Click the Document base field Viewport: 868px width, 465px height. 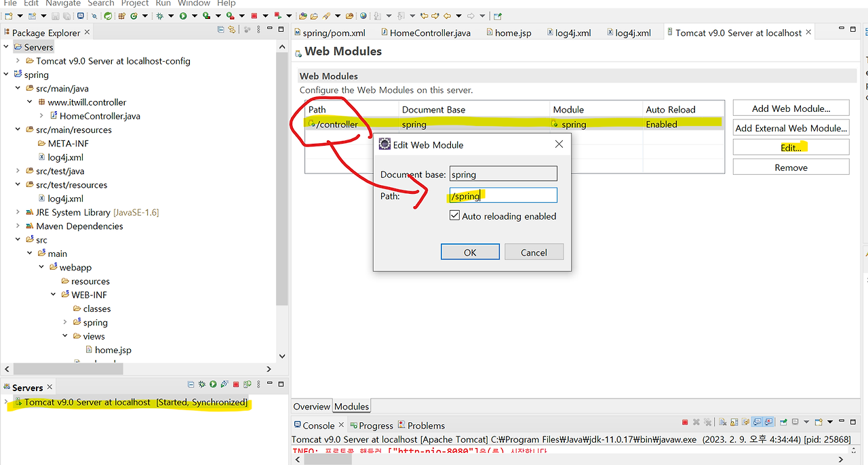pos(503,174)
